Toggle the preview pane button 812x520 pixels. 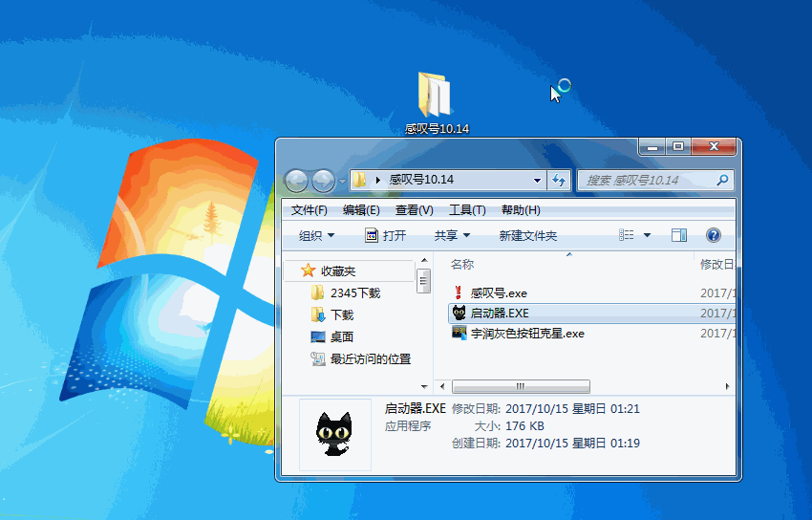pyautogui.click(x=679, y=235)
